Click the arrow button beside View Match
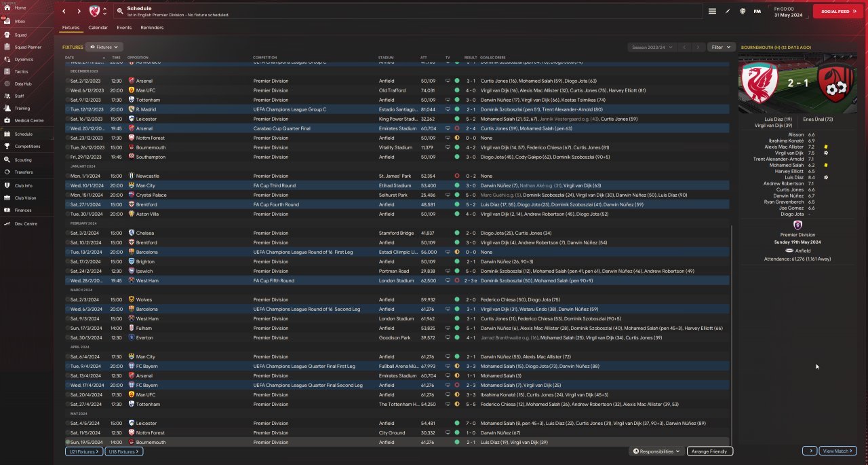 809,451
